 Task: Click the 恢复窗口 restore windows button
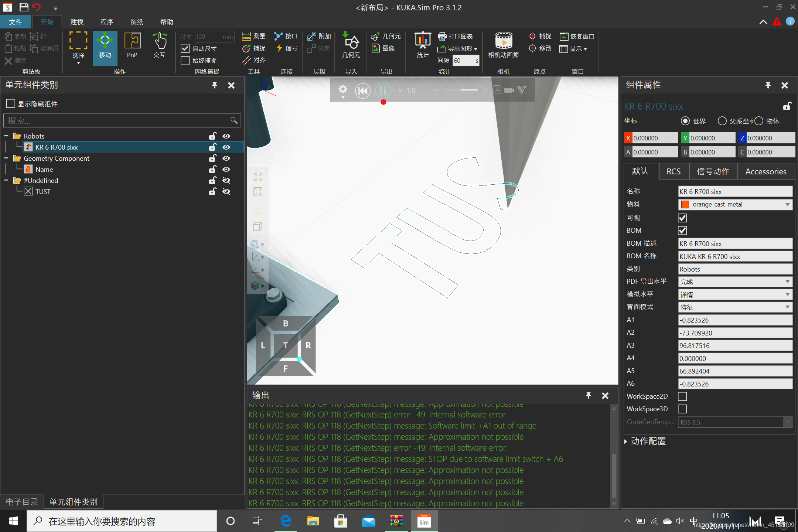click(x=577, y=36)
